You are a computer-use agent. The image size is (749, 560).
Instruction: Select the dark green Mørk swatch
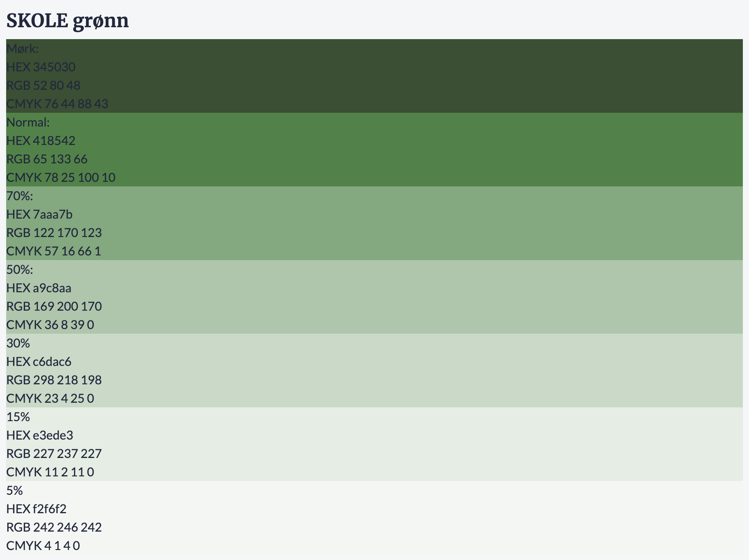[374, 76]
